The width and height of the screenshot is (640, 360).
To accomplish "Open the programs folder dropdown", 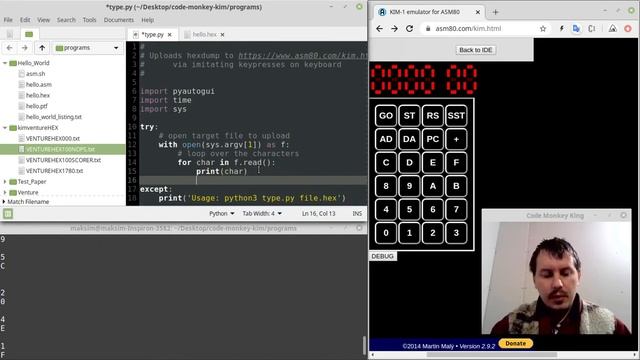I will 87,48.
